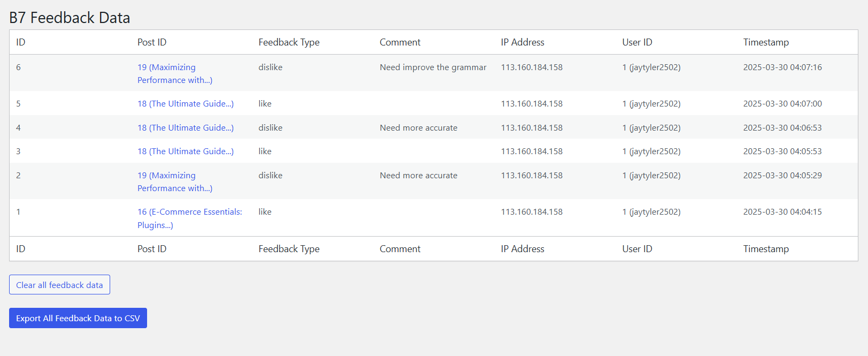
Task: Select user '1 (jaytyler2502)' in row 5
Action: pos(651,103)
